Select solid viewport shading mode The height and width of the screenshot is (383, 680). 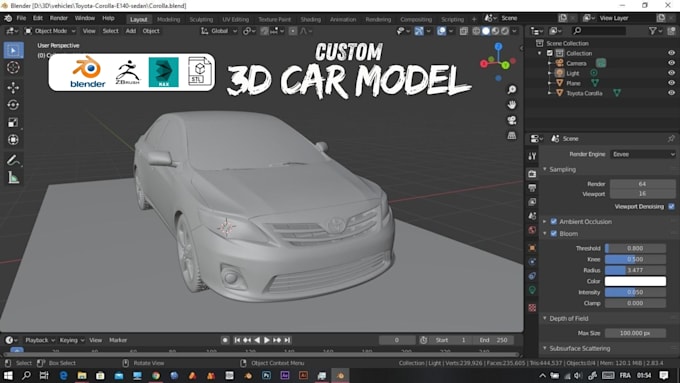click(486, 31)
